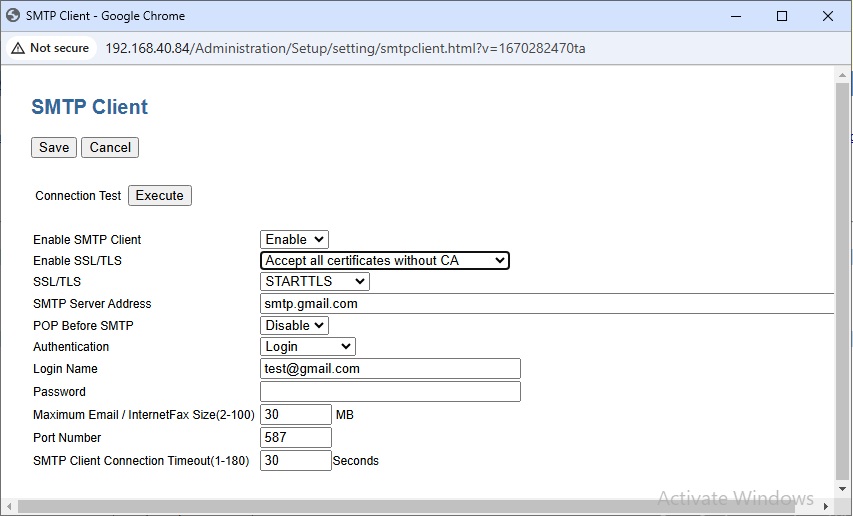
Task: Click the horizontal scrollbar right arrow
Action: coord(825,506)
